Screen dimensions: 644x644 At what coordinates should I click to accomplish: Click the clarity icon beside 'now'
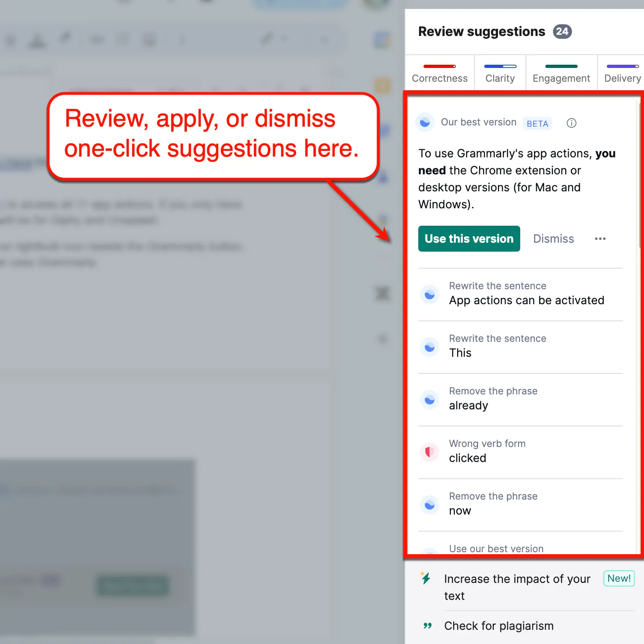point(430,505)
